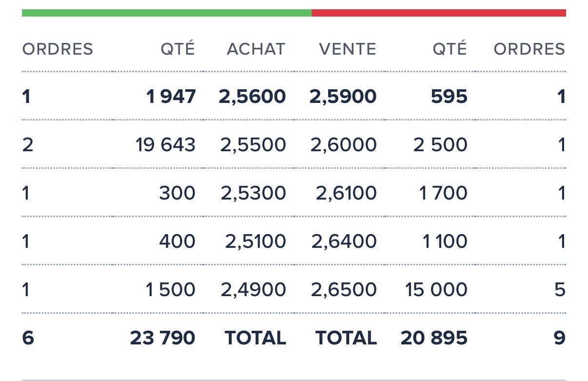The image size is (588, 381).
Task: Select the 2,6400 ask price
Action: pyautogui.click(x=344, y=241)
